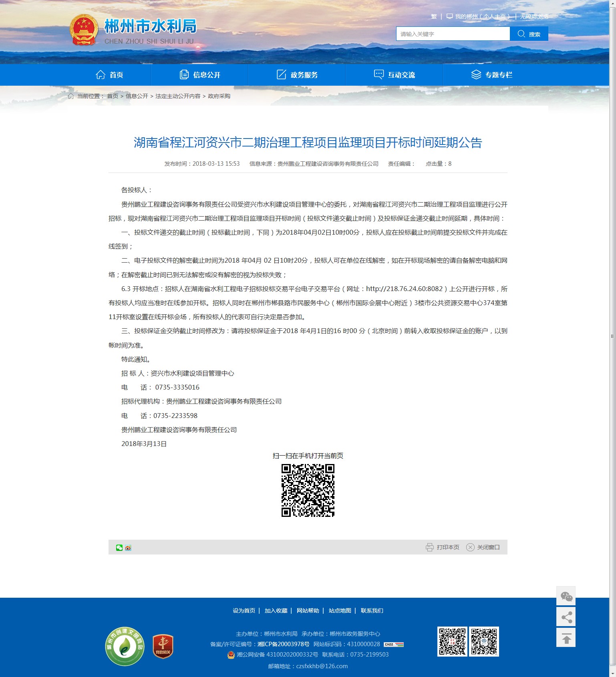Go to 政府采购 in the breadcrumb
The image size is (616, 677).
point(219,96)
